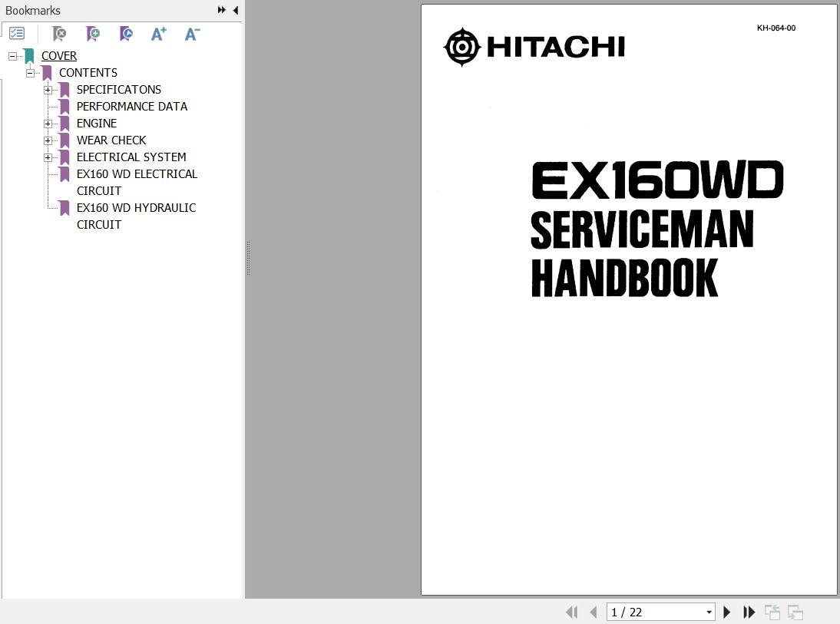Open the ENGINE bookmark
The image size is (840, 624).
click(97, 124)
